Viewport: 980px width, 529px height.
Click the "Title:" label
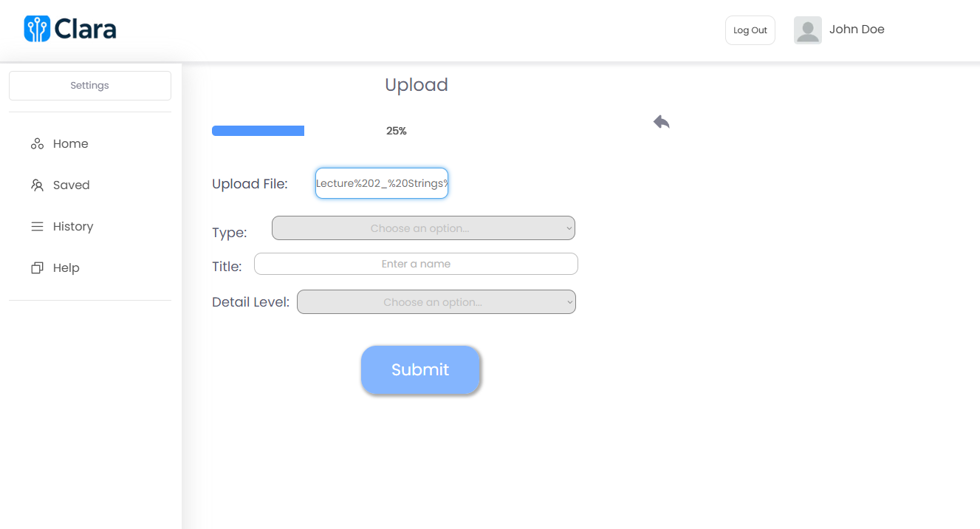pos(227,267)
